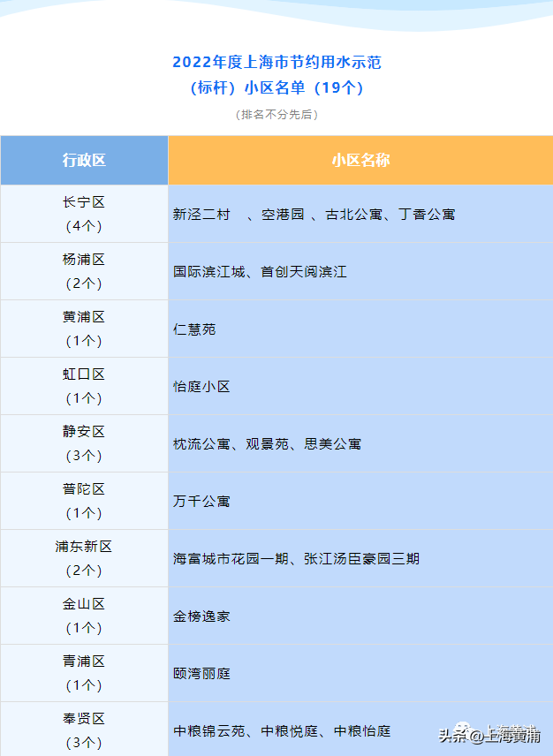The width and height of the screenshot is (553, 756).
Task: Select the 小区名称 column header
Action: (360, 160)
